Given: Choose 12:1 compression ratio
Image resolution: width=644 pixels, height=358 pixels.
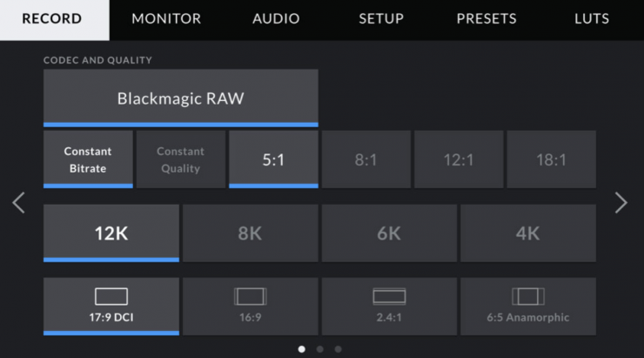Looking at the screenshot, I should click(458, 159).
